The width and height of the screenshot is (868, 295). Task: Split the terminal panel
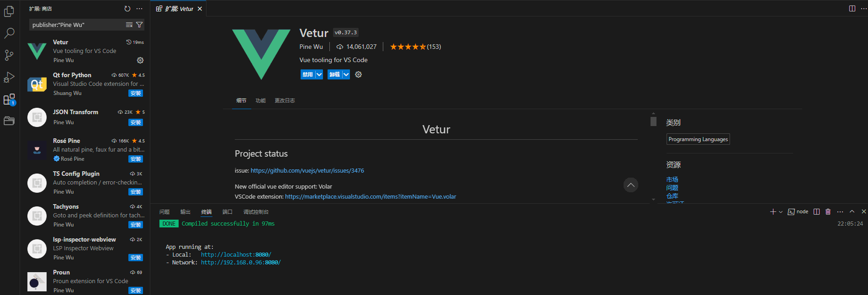click(816, 211)
